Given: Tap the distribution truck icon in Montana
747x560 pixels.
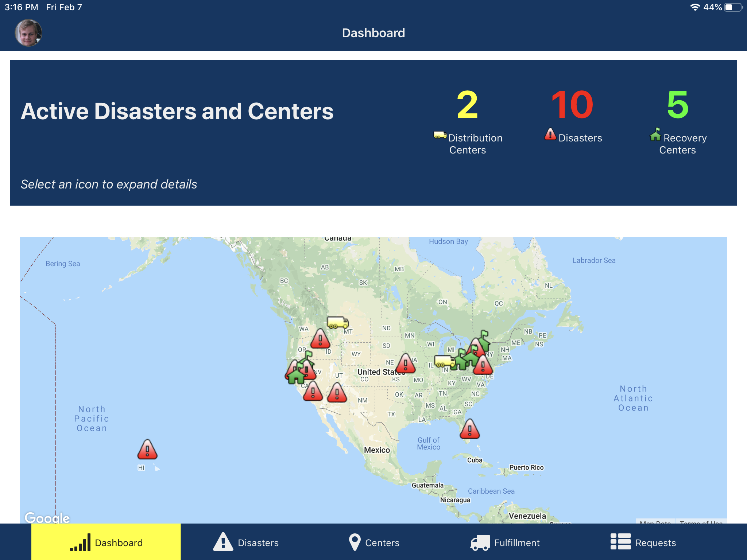Looking at the screenshot, I should pos(337,323).
